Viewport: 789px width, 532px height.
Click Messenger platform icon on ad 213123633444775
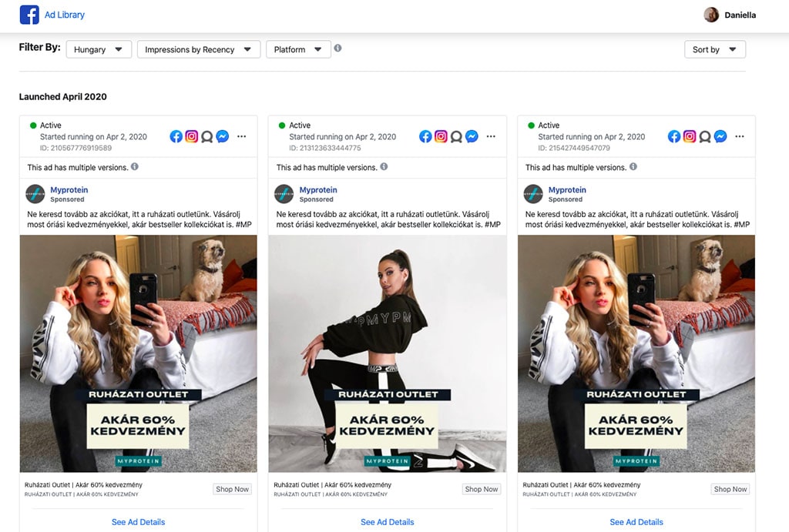(472, 136)
